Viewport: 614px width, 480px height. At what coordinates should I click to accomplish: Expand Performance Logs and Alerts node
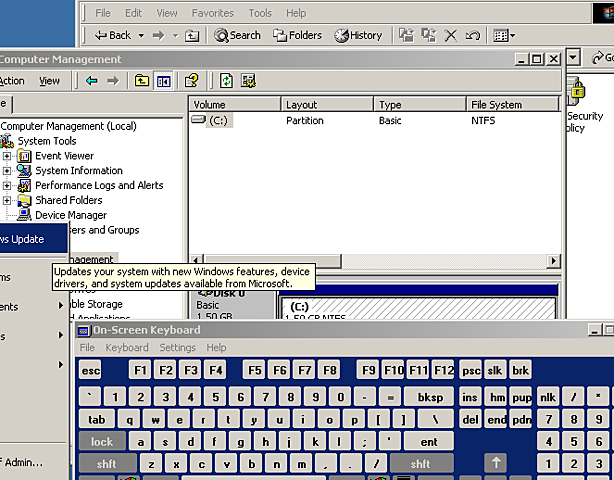click(7, 185)
